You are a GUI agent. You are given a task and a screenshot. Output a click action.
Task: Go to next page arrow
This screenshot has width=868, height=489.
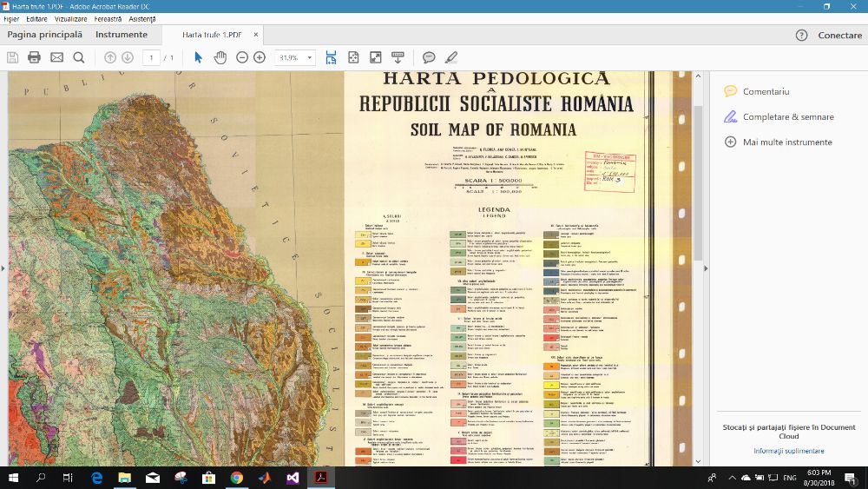pyautogui.click(x=128, y=57)
